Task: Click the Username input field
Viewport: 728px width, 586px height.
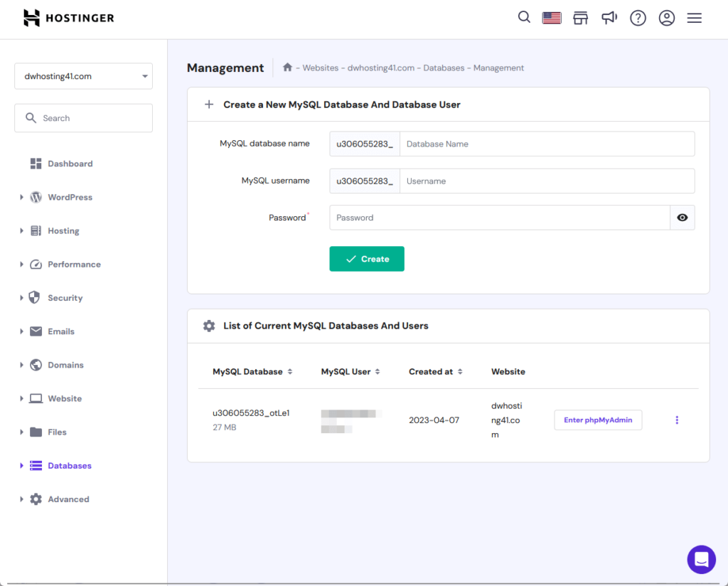Action: coord(547,181)
